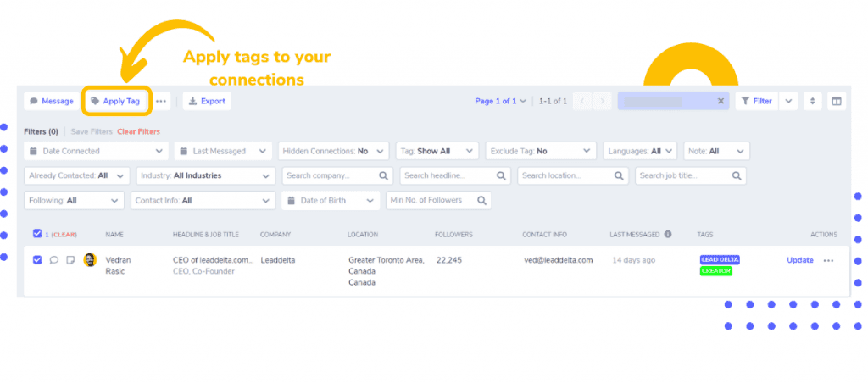Open the Date Connected dropdown
Screen dimensions: 868x383
[x=97, y=151]
